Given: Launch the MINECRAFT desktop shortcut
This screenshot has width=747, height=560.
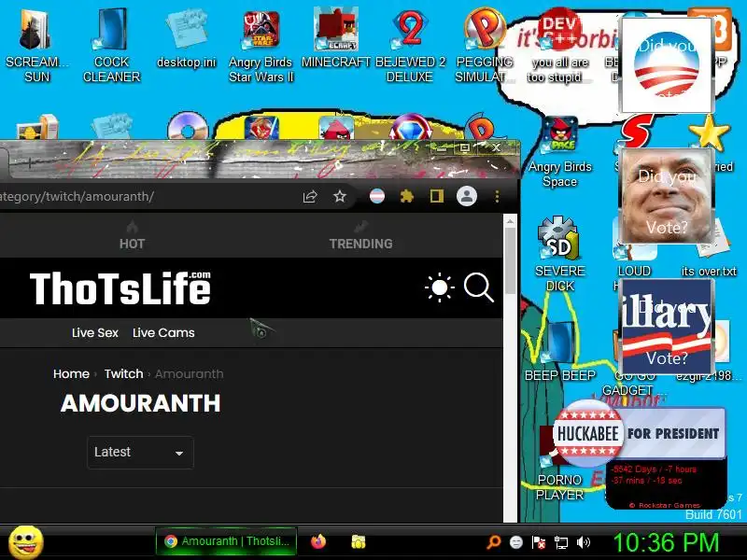Looking at the screenshot, I should pyautogui.click(x=336, y=38).
